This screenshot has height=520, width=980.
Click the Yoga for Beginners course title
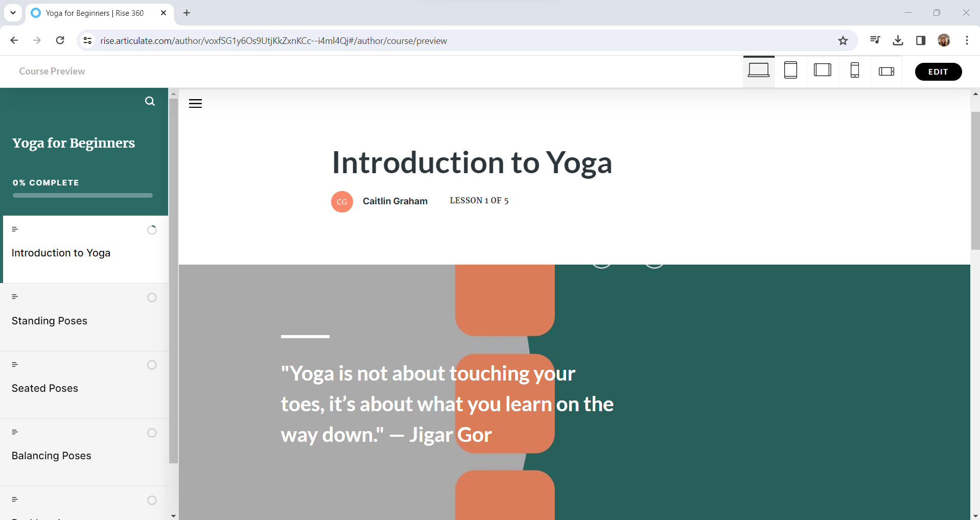(74, 143)
